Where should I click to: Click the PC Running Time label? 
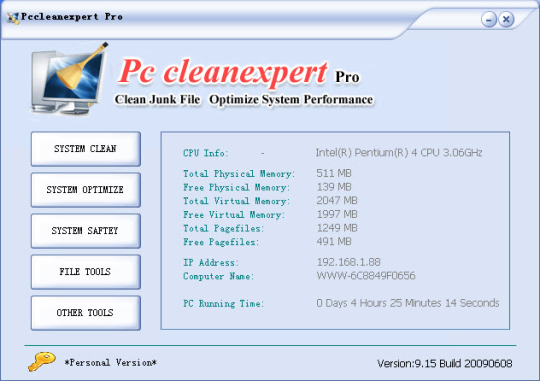pos(223,303)
